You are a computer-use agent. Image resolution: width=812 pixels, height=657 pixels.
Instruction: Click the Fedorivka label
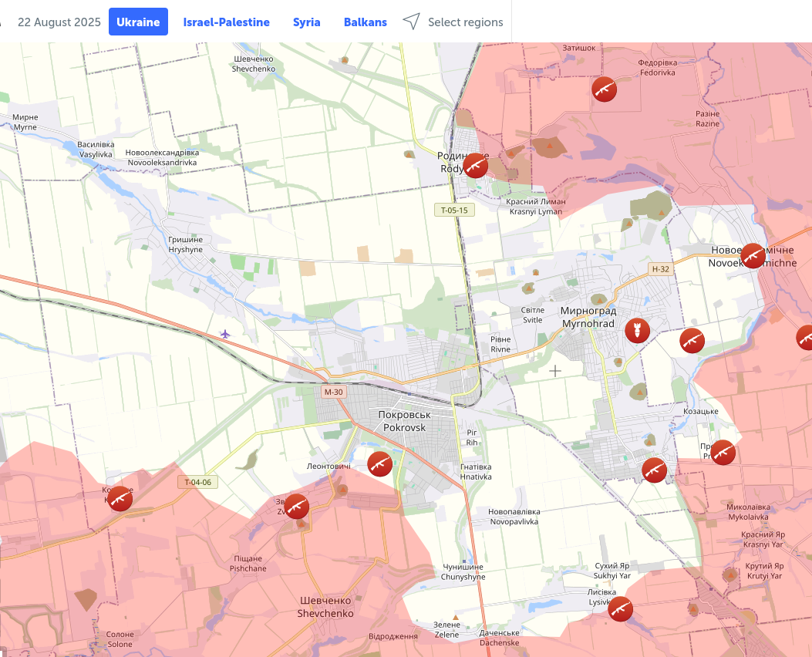[657, 67]
